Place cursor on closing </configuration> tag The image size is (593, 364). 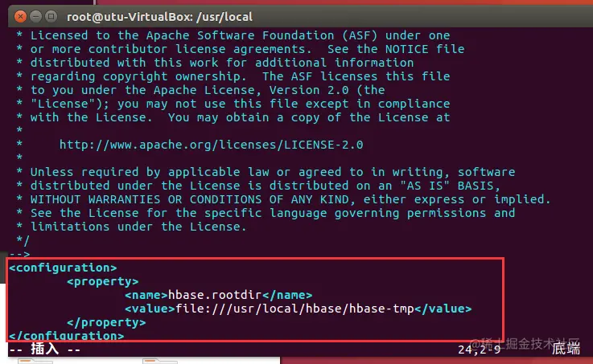[x=67, y=335]
